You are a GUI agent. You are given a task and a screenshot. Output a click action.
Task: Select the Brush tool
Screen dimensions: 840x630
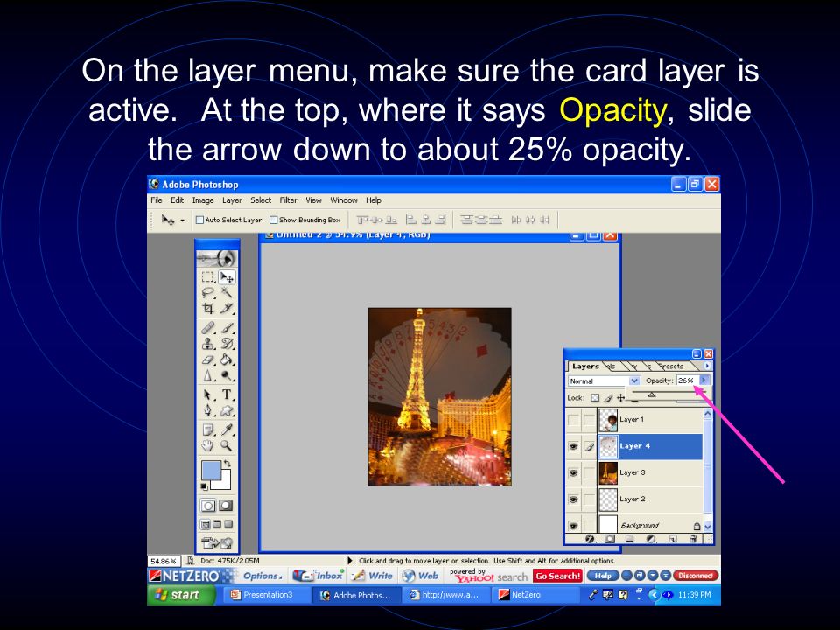click(227, 327)
